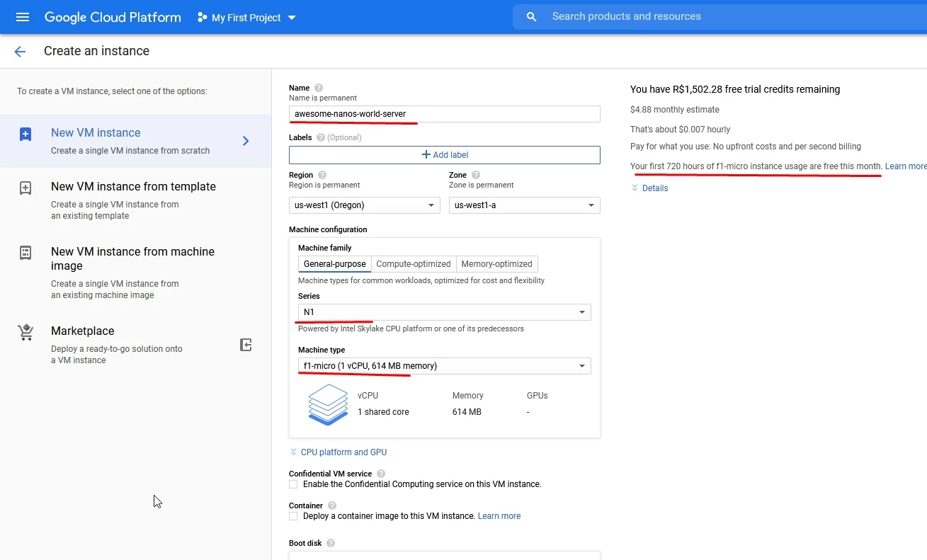Click the New VM instance plus icon
The image size is (927, 560).
click(25, 135)
